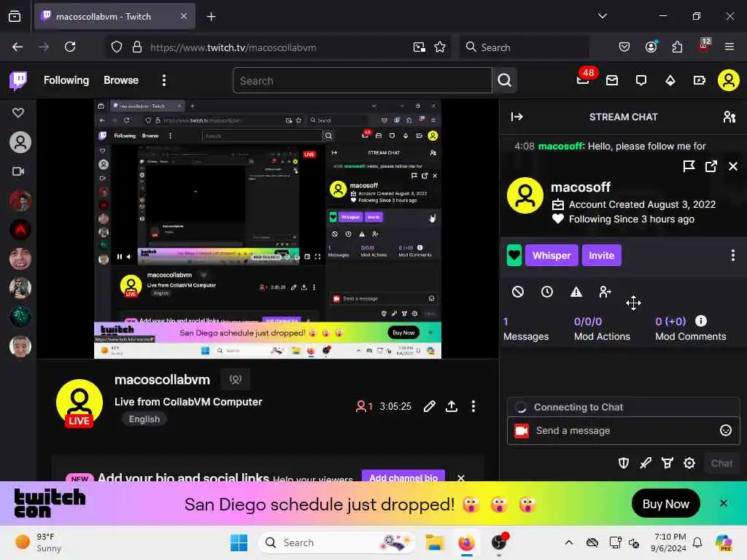
Task: Click the Mod Comments info icon
Action: click(701, 321)
